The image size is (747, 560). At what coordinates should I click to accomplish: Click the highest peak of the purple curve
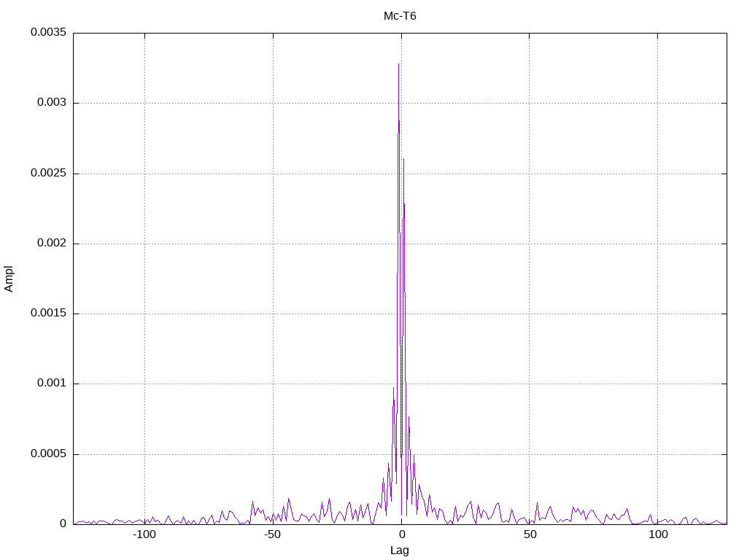399,64
